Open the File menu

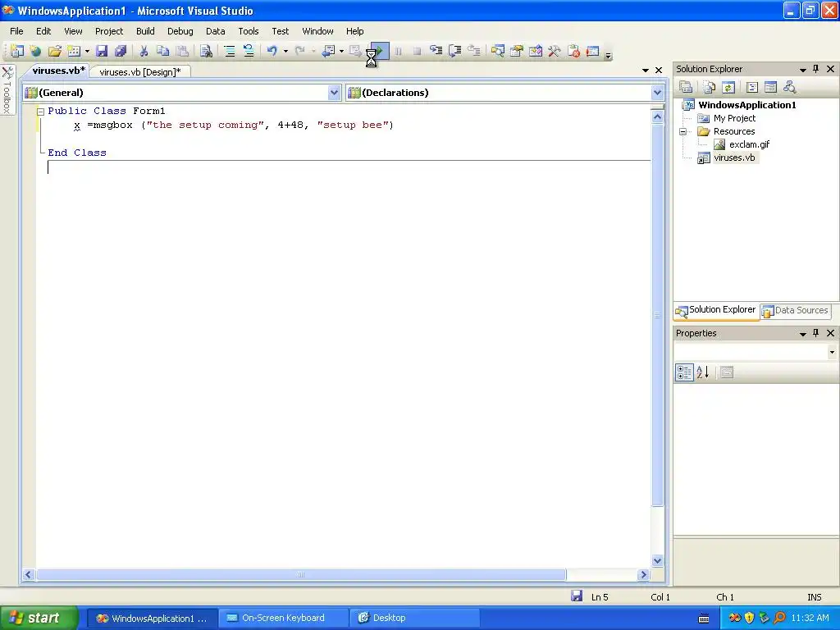(x=16, y=31)
